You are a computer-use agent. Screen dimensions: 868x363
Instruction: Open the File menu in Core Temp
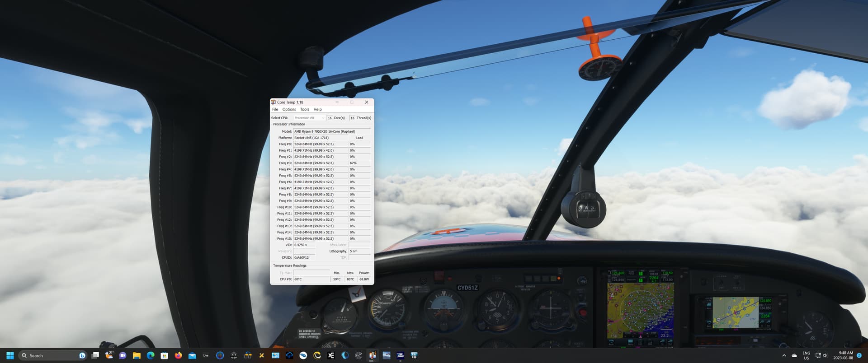275,109
